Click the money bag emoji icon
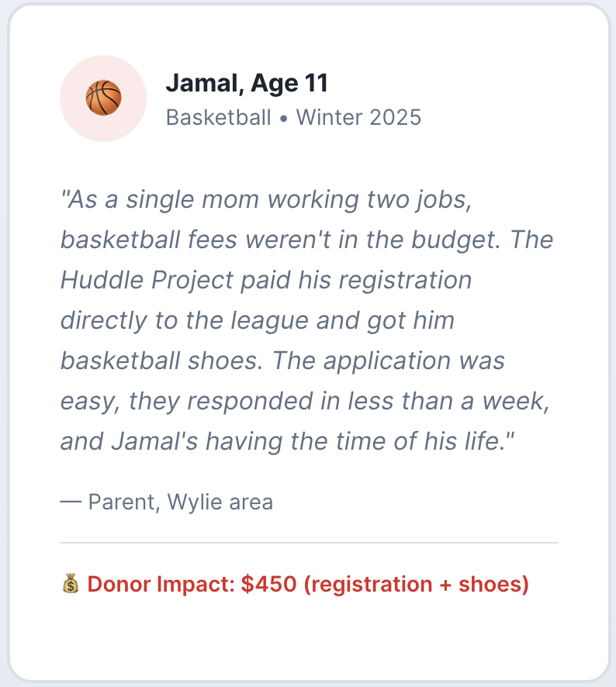616x687 pixels. 70,584
